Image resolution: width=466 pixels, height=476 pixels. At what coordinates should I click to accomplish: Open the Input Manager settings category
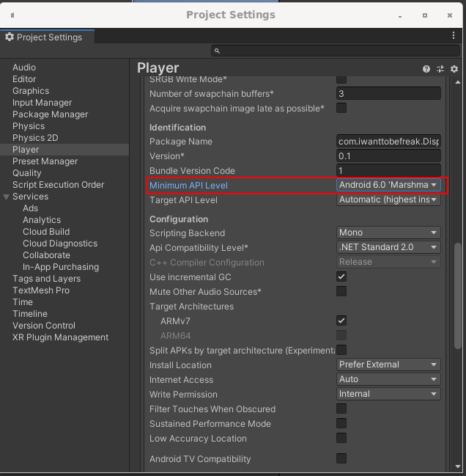pos(42,103)
